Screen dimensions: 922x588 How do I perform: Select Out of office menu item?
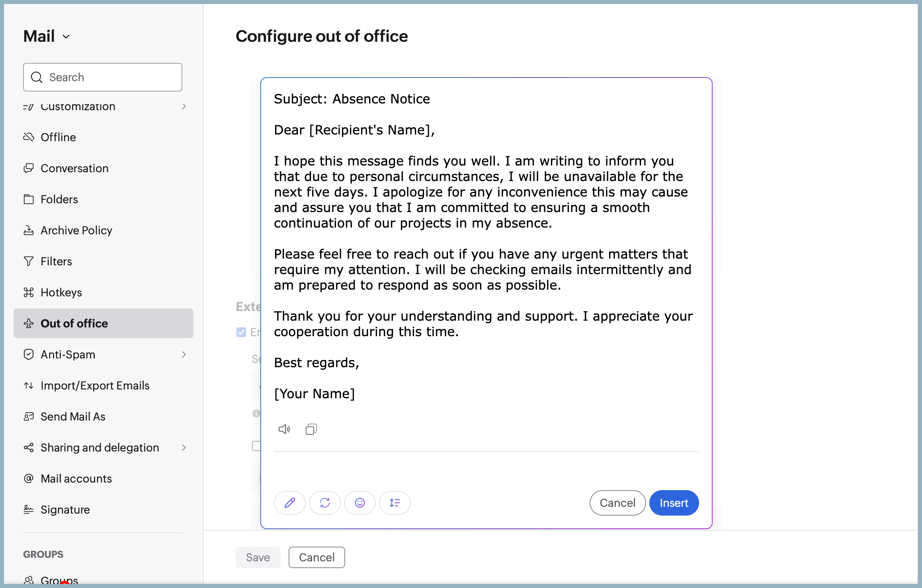tap(104, 323)
